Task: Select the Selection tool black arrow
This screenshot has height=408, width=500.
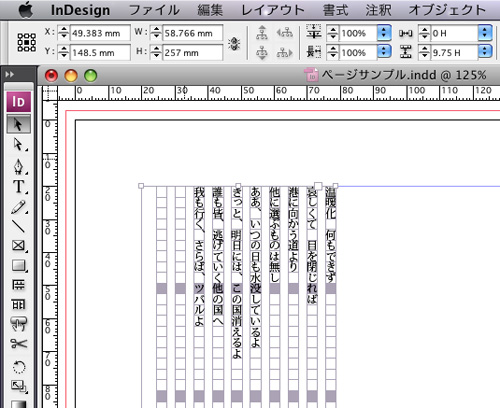Action: click(18, 124)
